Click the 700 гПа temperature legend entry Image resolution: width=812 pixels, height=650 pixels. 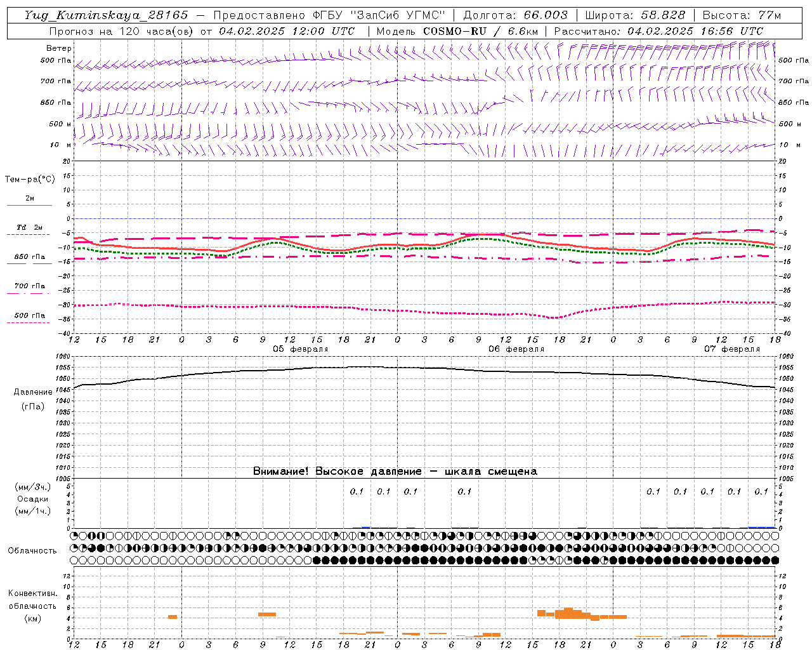tap(30, 286)
